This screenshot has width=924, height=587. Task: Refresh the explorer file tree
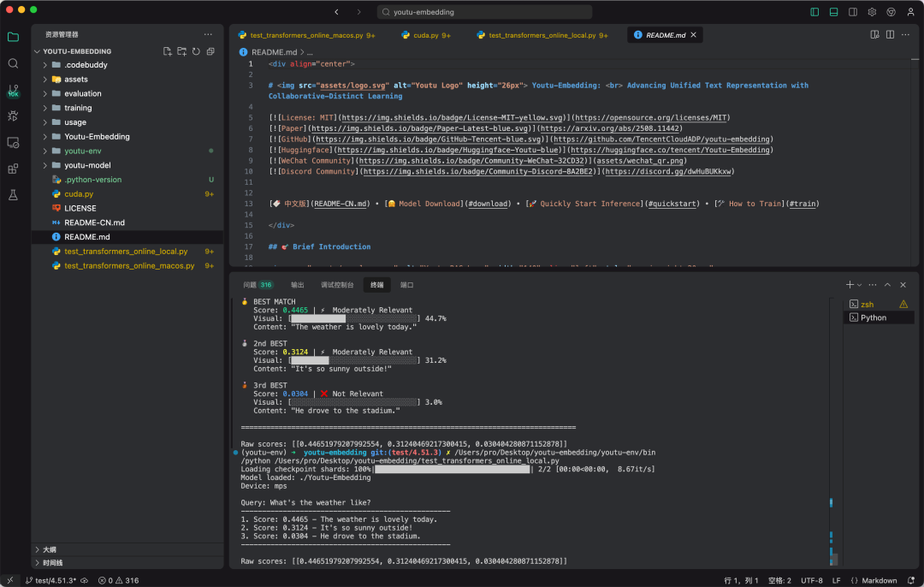[x=196, y=51]
